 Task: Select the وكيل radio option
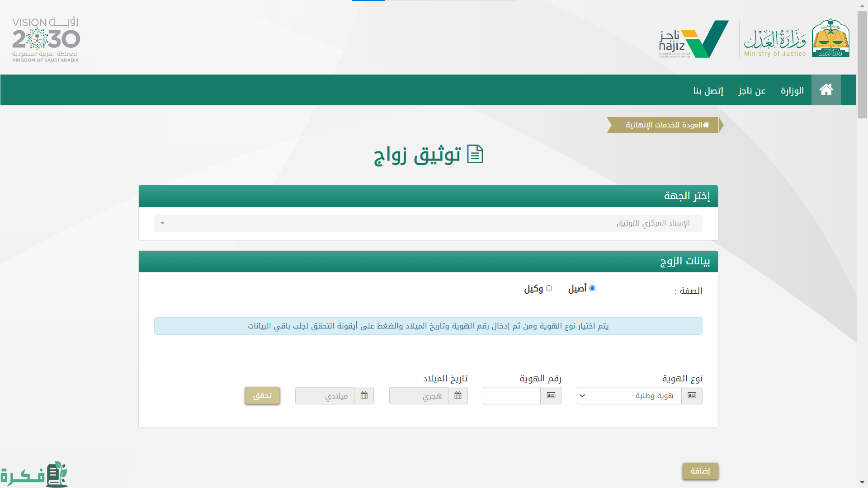pyautogui.click(x=549, y=288)
